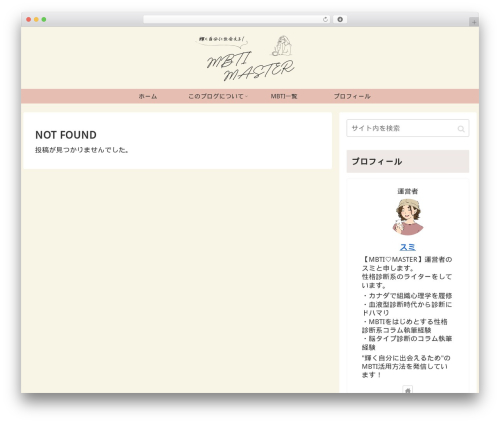Close the browser window with red button
The width and height of the screenshot is (500, 423).
[29, 20]
